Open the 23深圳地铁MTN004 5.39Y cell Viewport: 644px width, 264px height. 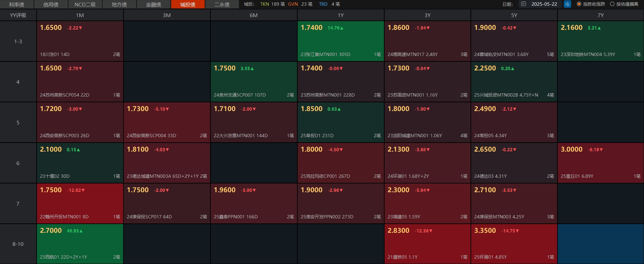click(601, 41)
